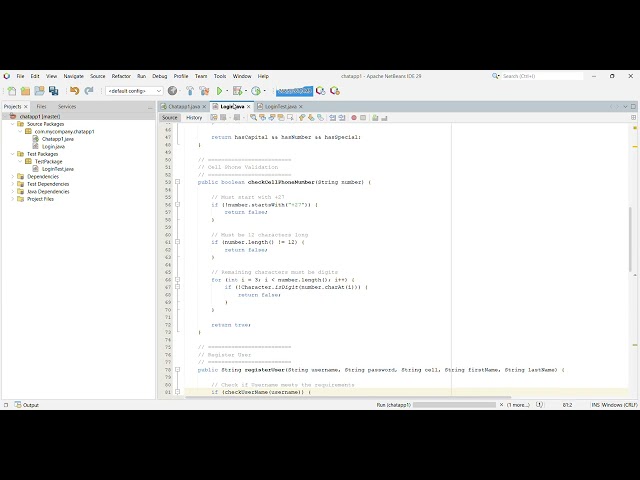Image resolution: width=640 pixels, height=480 pixels.
Task: Click the Start Macro Recording red icon
Action: coord(354,118)
